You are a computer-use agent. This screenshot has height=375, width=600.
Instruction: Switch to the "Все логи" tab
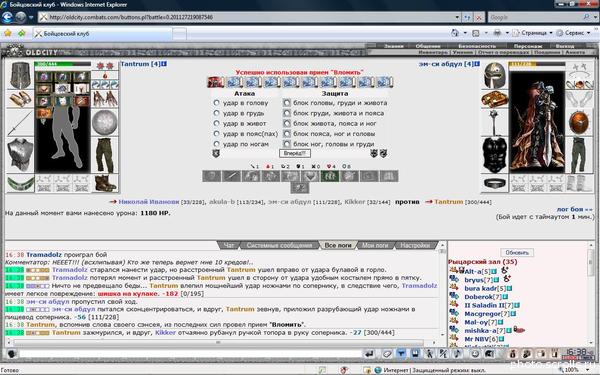pos(338,245)
